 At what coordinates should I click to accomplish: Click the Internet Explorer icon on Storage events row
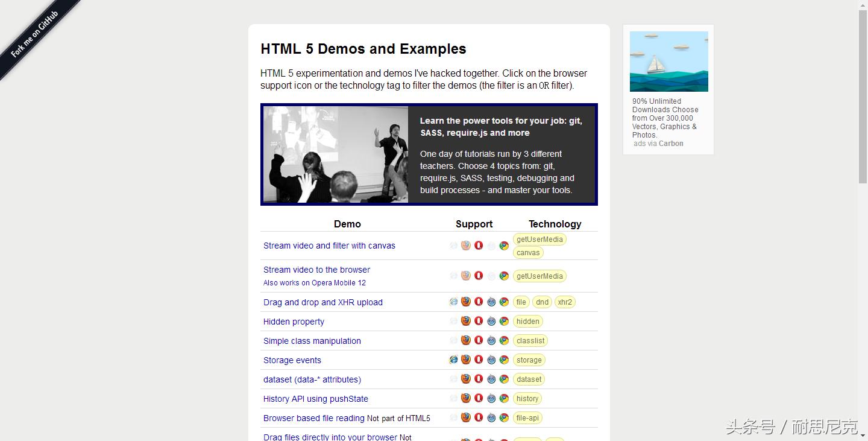pyautogui.click(x=453, y=359)
